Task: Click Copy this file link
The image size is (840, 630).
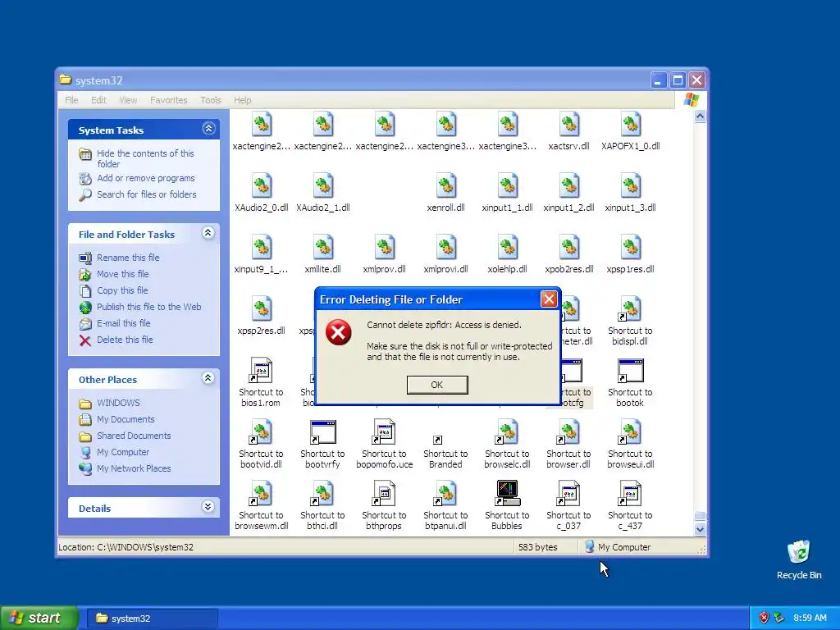Action: coord(122,290)
